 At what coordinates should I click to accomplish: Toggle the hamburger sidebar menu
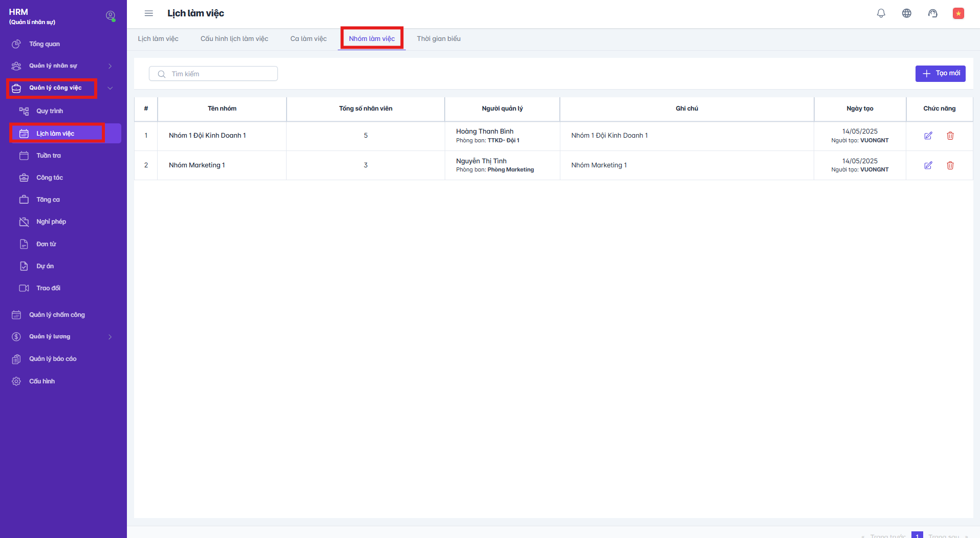[x=148, y=13]
